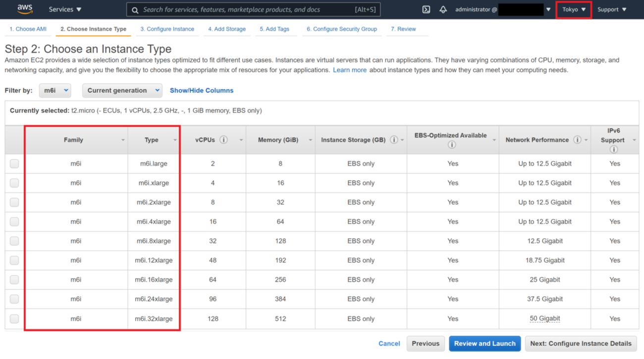Open the Services menu
Image resolution: width=644 pixels, height=359 pixels.
65,9
